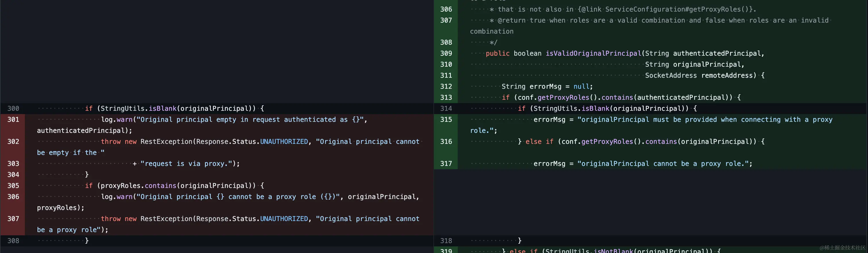The height and width of the screenshot is (253, 868).
Task: Click 'SocketAddress remoteAddress' parameter text
Action: coord(699,75)
